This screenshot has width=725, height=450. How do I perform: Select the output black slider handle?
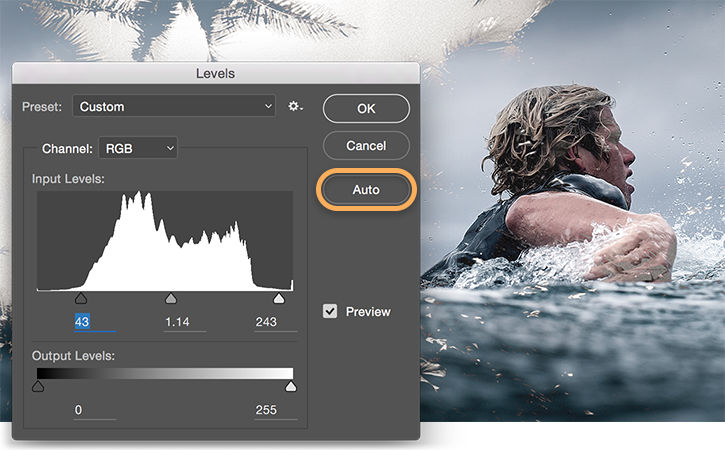pyautogui.click(x=38, y=386)
